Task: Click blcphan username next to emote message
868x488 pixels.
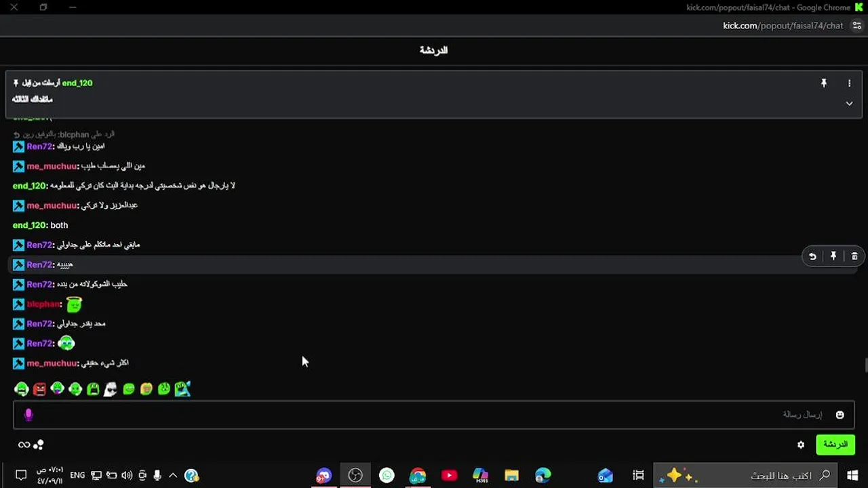Action: coord(43,304)
